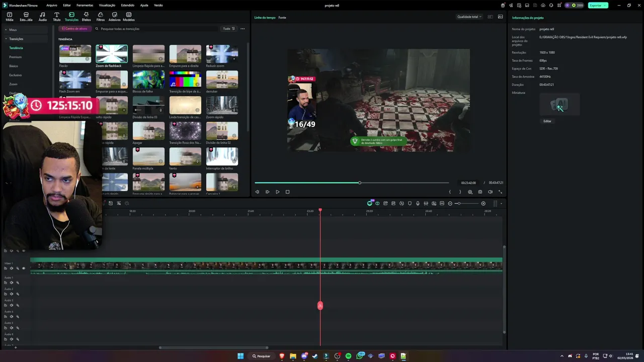Click the Centro de ativos button

74,29
